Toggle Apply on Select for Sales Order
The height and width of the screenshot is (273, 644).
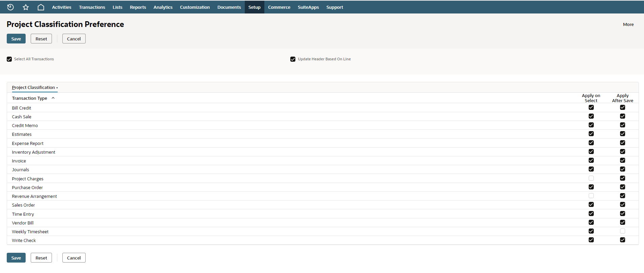click(x=591, y=205)
